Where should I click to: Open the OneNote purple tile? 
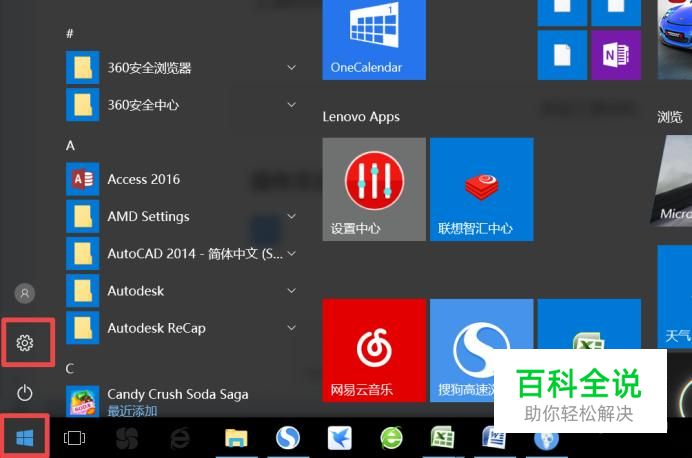(x=616, y=55)
